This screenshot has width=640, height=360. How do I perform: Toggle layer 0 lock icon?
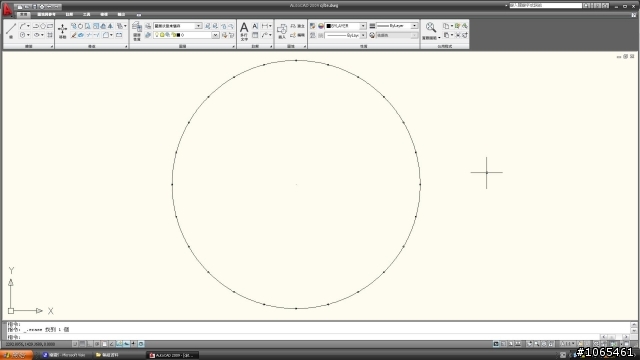tap(173, 35)
